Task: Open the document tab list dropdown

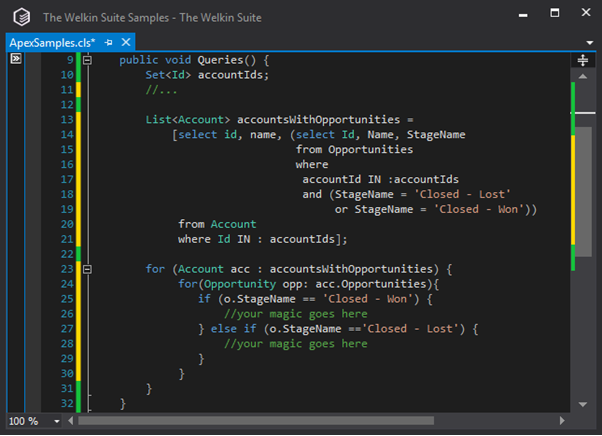Action: click(590, 43)
